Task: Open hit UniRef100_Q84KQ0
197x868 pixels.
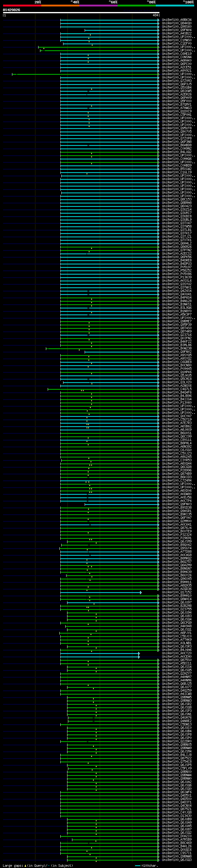Action: [177, 23]
